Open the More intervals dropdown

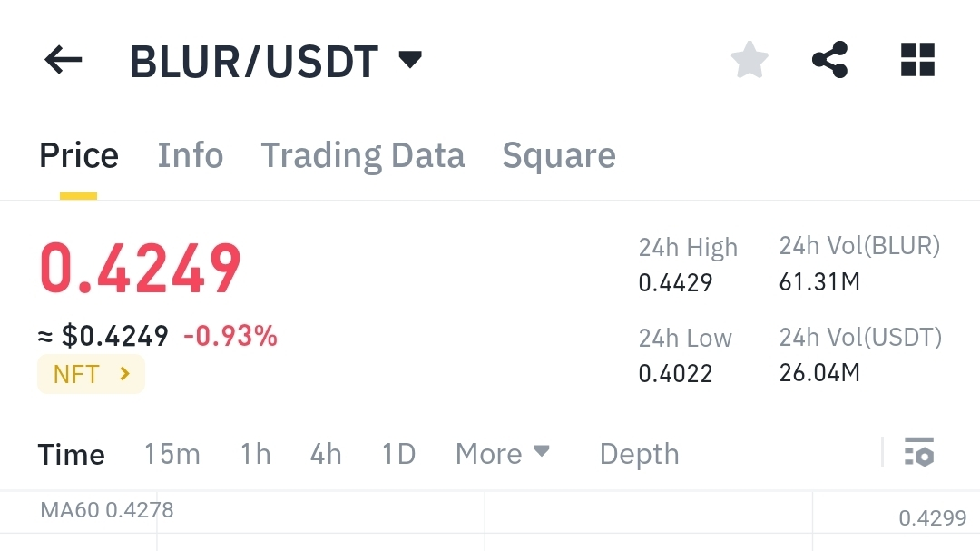tap(503, 454)
